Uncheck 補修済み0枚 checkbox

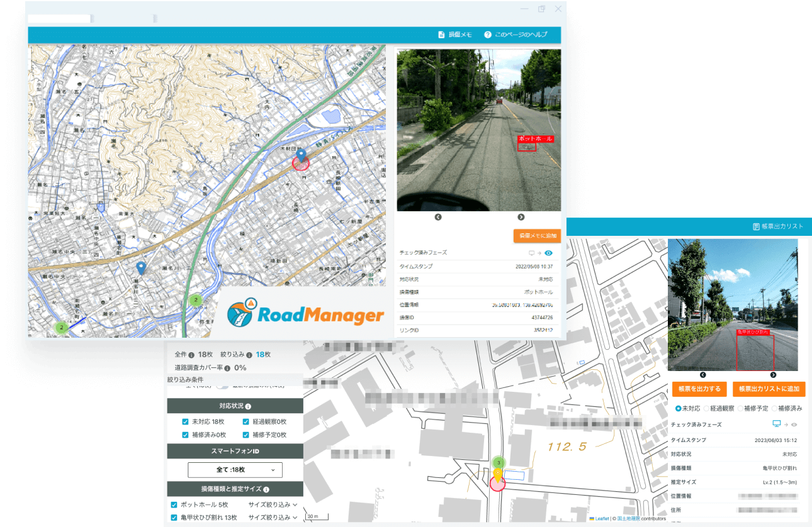pos(185,435)
